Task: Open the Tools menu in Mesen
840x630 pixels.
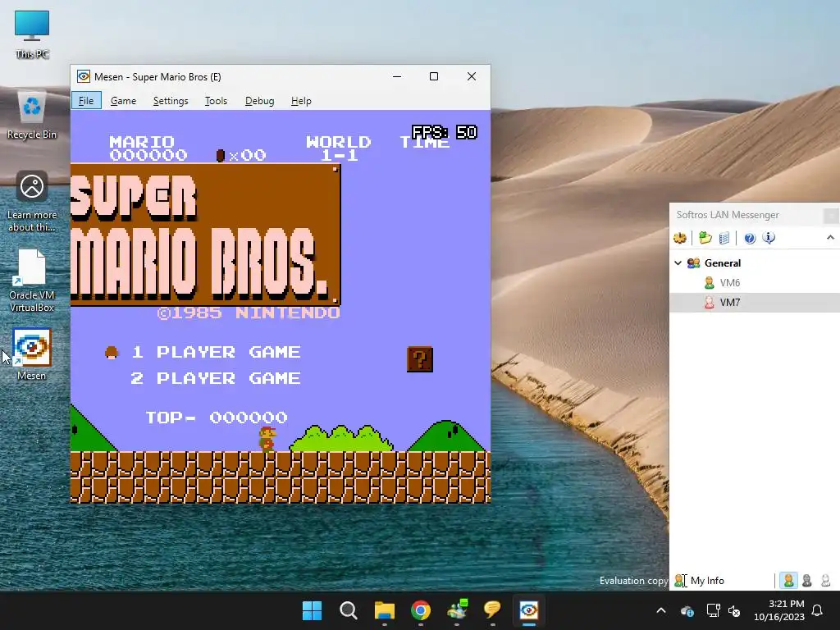Action: coord(216,101)
